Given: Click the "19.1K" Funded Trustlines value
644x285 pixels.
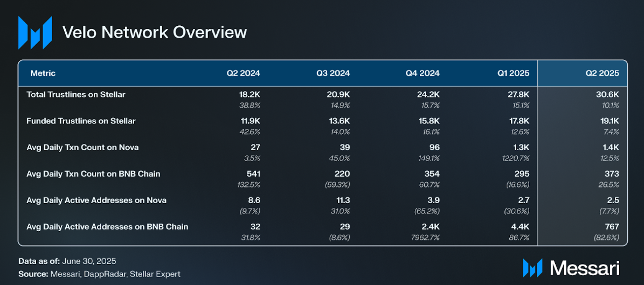Looking at the screenshot, I should point(609,121).
